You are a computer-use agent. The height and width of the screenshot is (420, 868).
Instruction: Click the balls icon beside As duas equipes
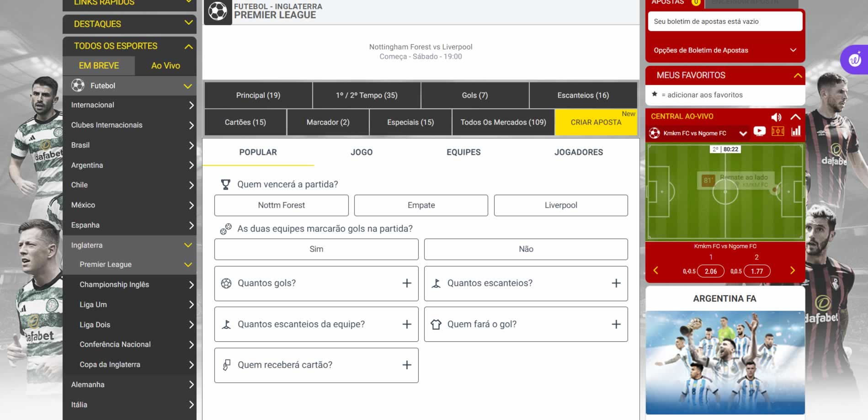point(226,229)
